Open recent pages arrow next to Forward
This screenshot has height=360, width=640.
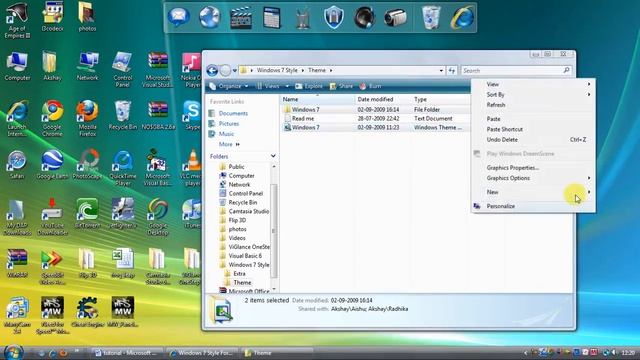[235, 71]
